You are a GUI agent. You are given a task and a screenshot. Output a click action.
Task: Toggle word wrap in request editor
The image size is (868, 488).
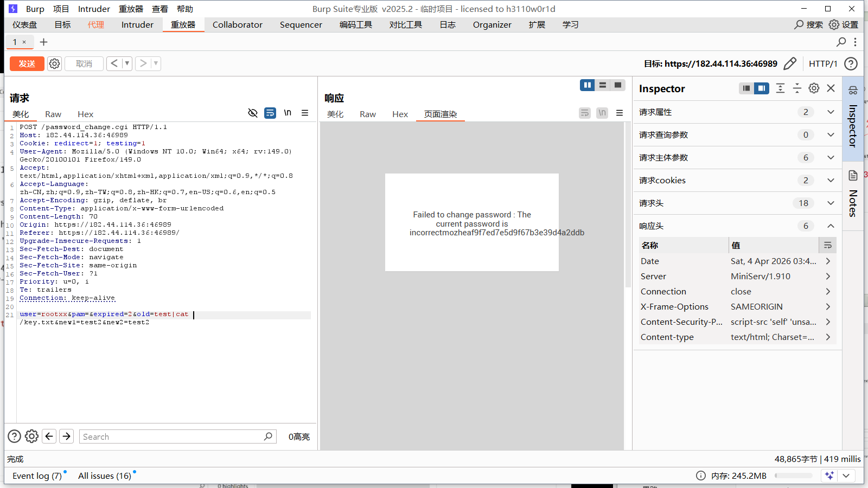(x=270, y=113)
